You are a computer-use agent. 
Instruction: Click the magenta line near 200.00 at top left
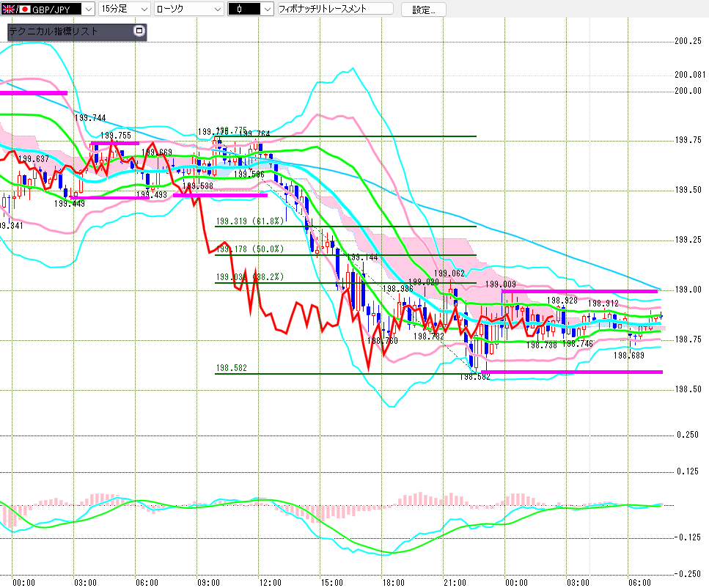34,92
